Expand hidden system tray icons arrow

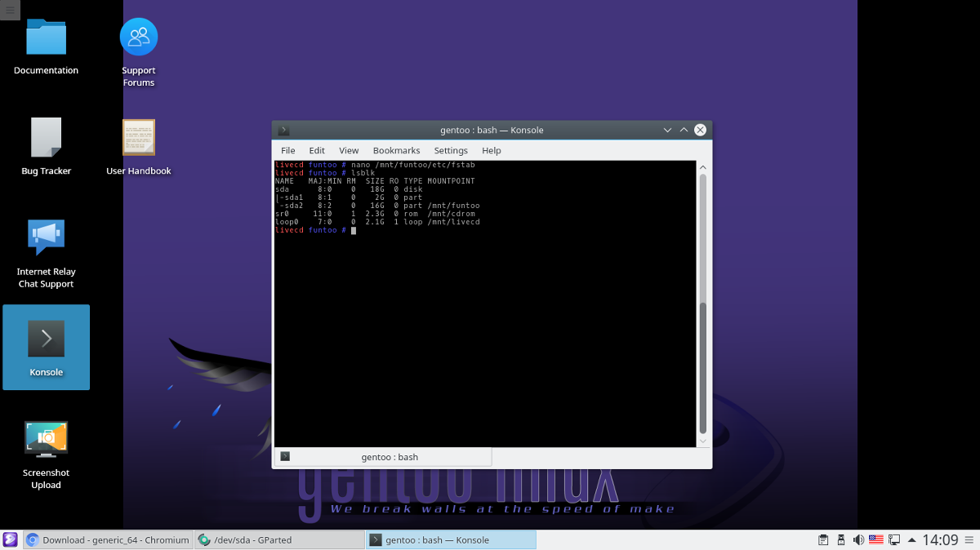coord(911,540)
